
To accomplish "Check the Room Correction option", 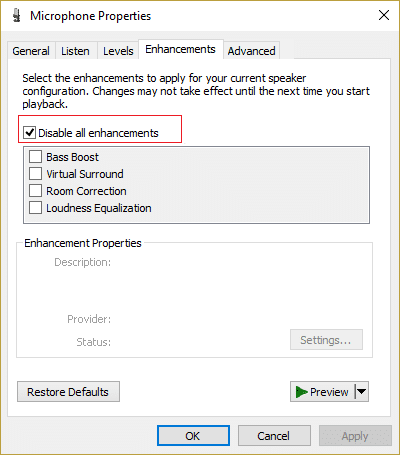I will tap(35, 191).
